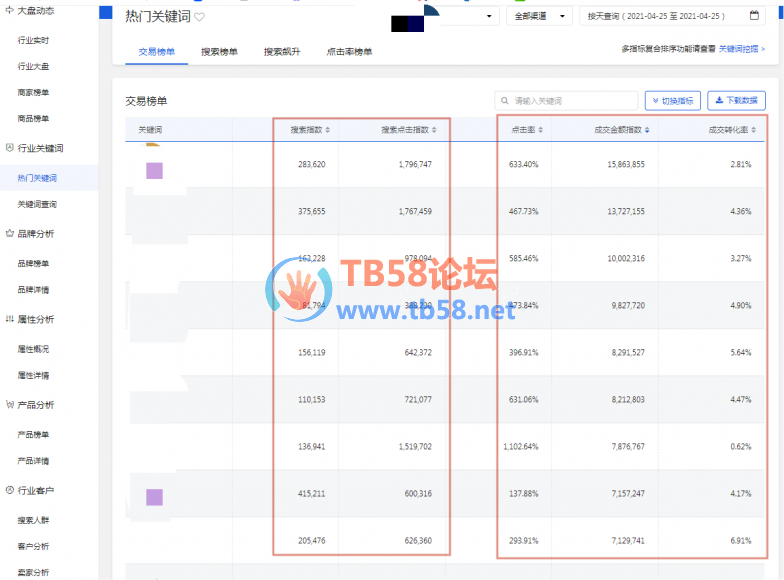Sort by 搜索指数 column arrows
The height and width of the screenshot is (580, 784).
[x=328, y=130]
